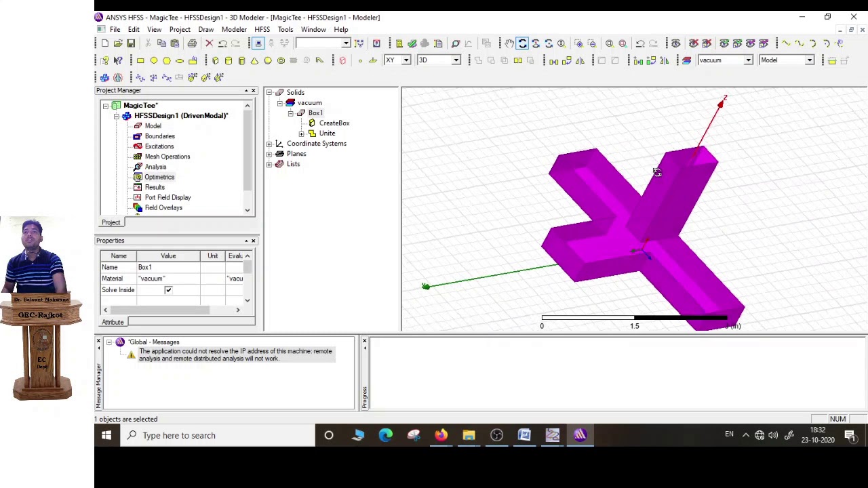This screenshot has height=488, width=868.
Task: Select the Attribute tab in Properties
Action: tap(113, 322)
